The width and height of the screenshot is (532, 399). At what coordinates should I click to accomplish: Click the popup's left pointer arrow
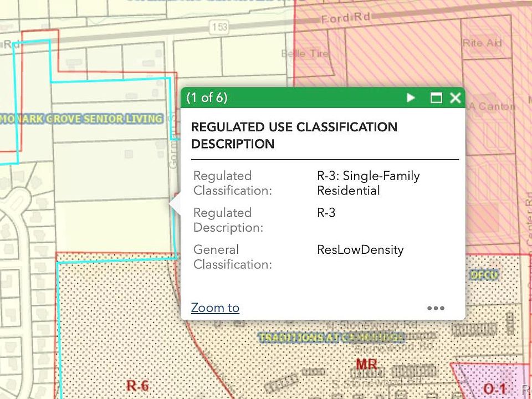[175, 205]
